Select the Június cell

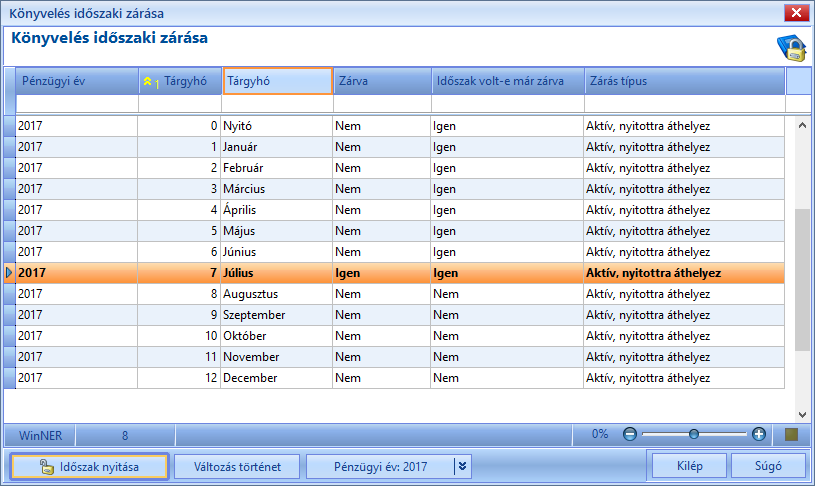(x=277, y=252)
